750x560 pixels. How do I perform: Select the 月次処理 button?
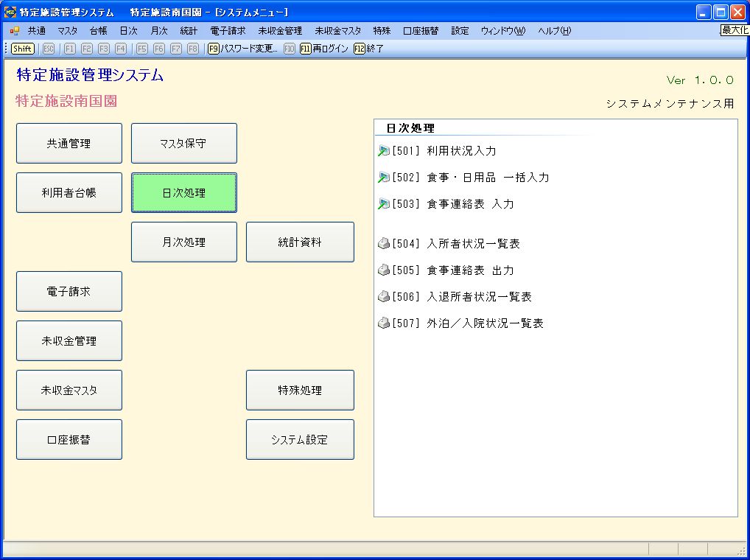pos(184,242)
